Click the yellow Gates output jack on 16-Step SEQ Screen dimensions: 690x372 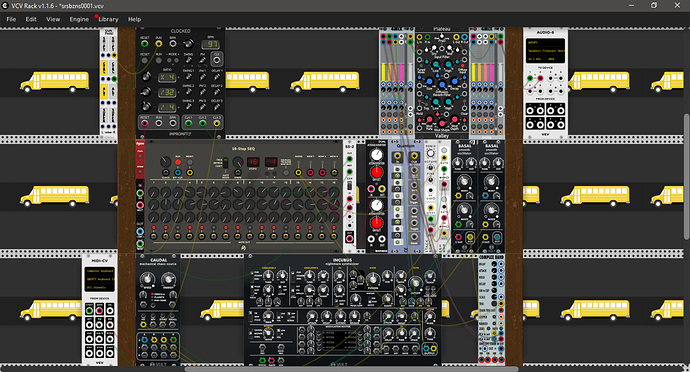298,173
